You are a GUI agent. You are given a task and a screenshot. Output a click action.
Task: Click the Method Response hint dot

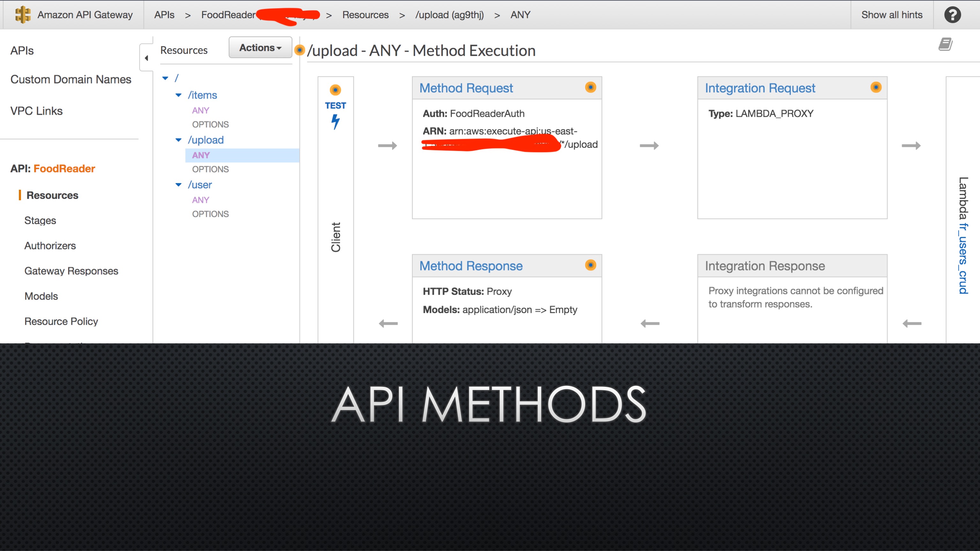(x=590, y=265)
